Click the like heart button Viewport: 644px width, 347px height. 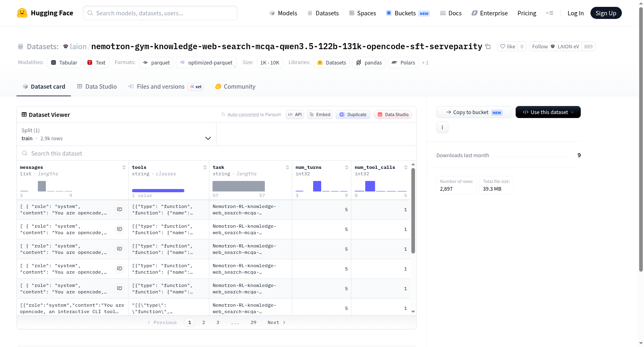507,46
